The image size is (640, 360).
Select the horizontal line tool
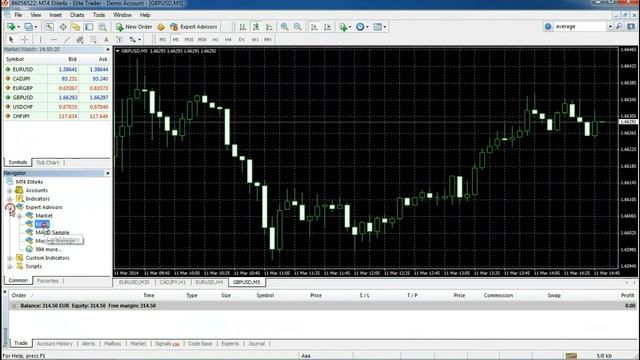53,40
